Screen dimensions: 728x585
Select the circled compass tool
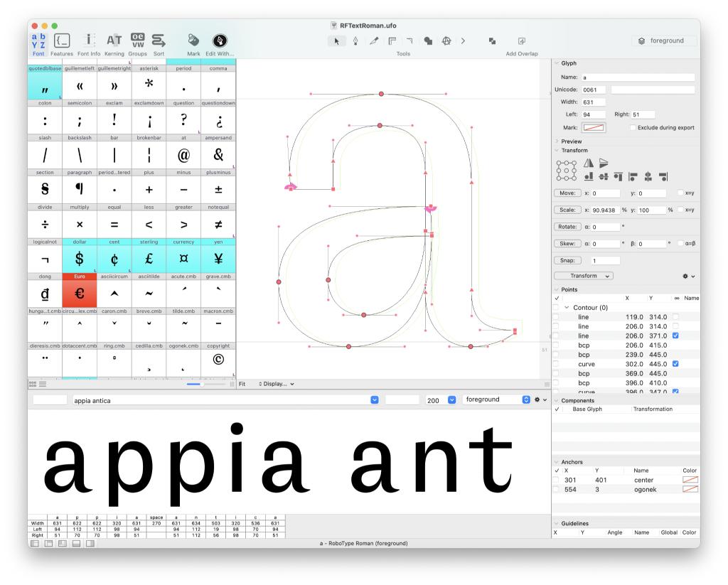tap(446, 41)
